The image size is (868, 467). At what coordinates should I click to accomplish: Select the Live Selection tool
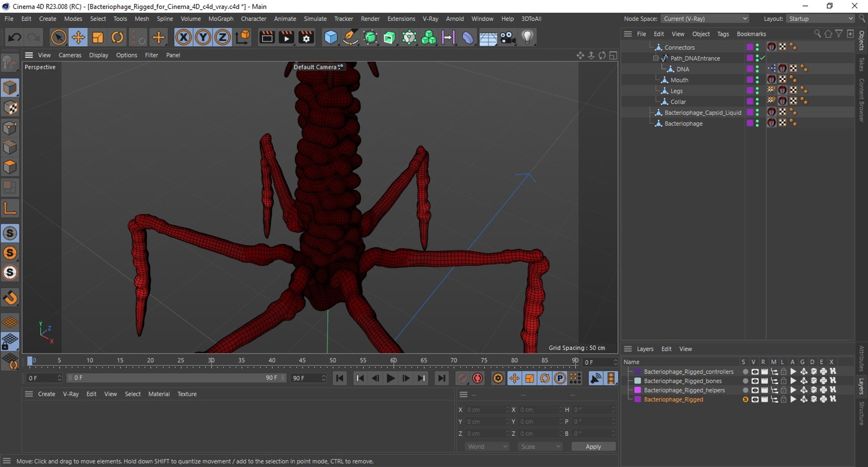click(58, 38)
